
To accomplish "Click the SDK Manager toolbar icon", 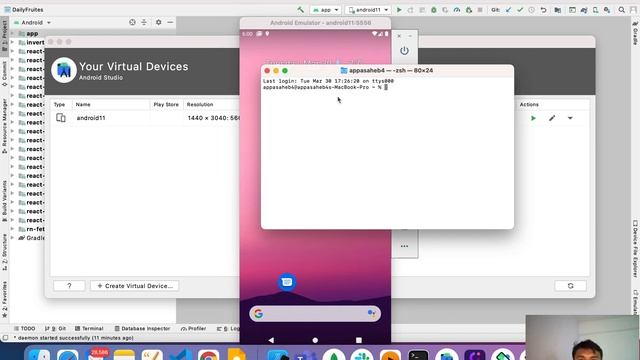I will click(607, 10).
